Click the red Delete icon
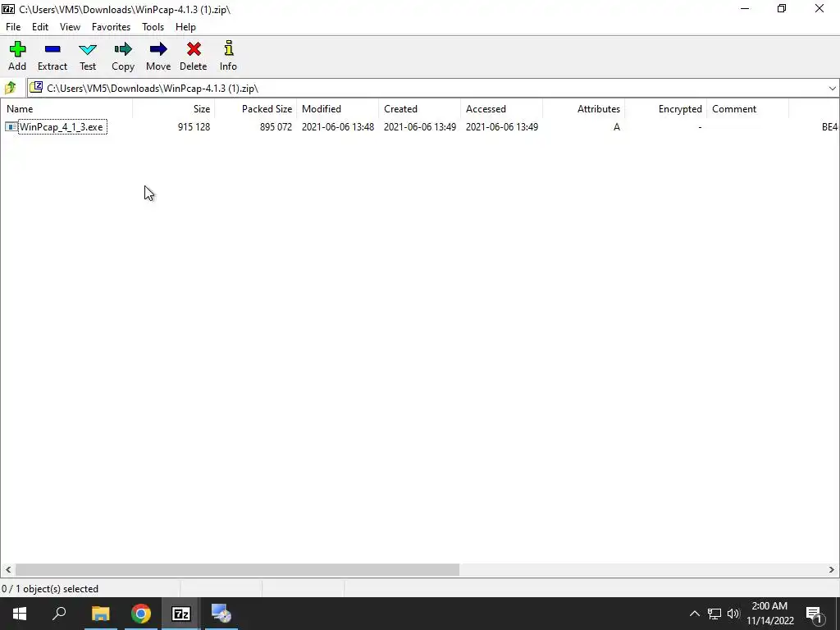This screenshot has width=840, height=630. click(x=194, y=50)
